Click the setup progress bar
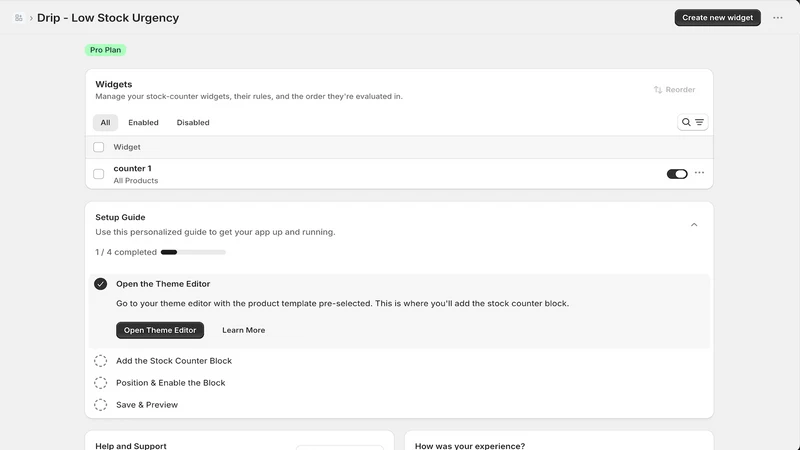The height and width of the screenshot is (450, 800). (193, 252)
